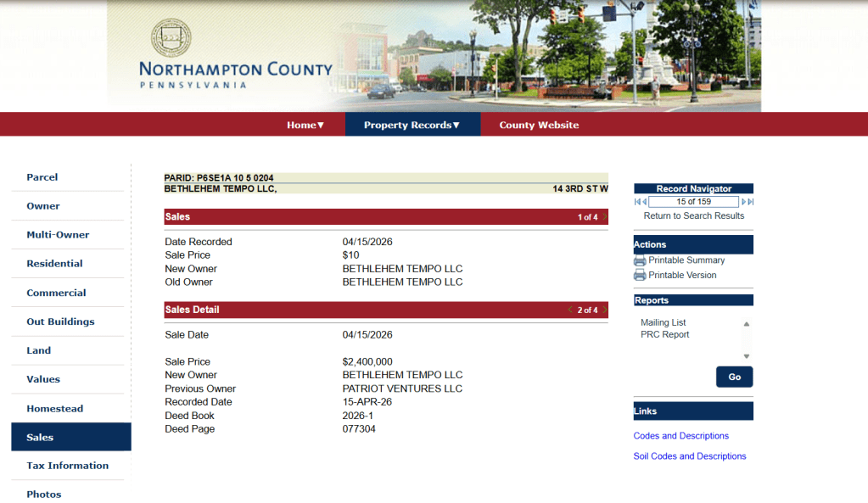Screen dimensions: 868x503
Task: Click the record position field 15 of 159
Action: point(693,202)
